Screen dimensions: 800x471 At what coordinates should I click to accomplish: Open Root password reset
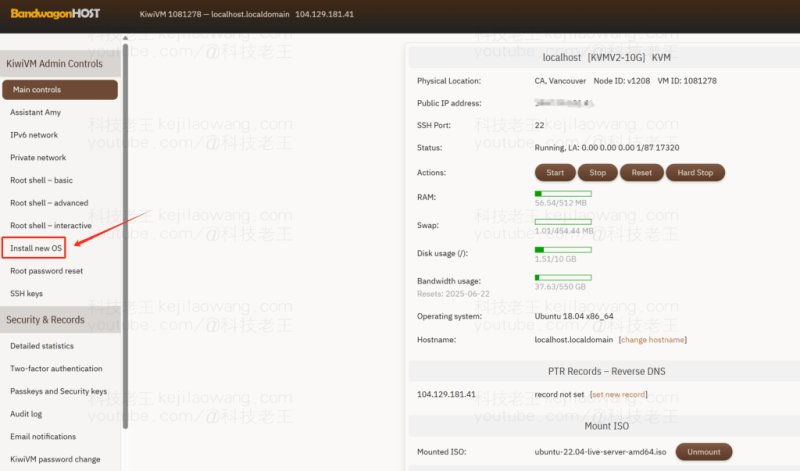[46, 271]
